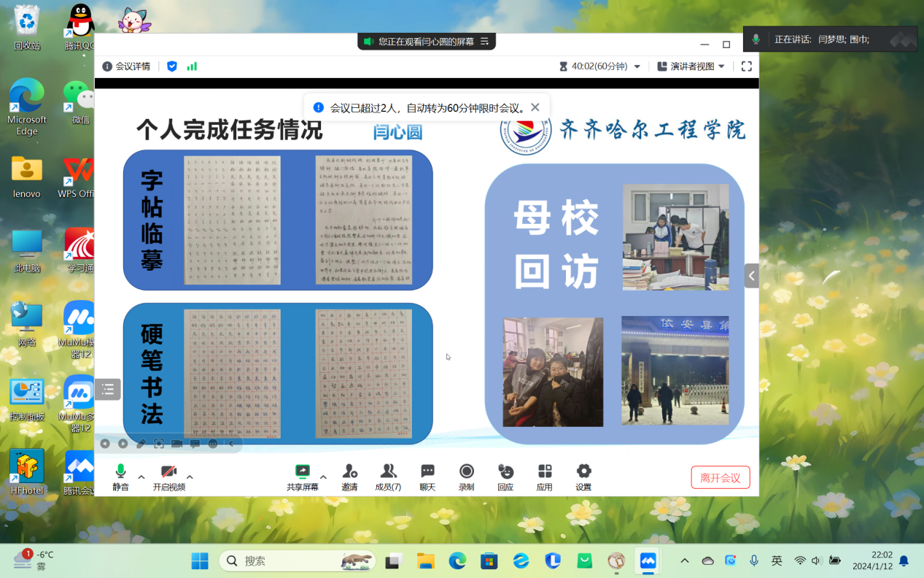Open the 邀请 invite icon
Viewport: 924px width, 578px height.
[349, 471]
